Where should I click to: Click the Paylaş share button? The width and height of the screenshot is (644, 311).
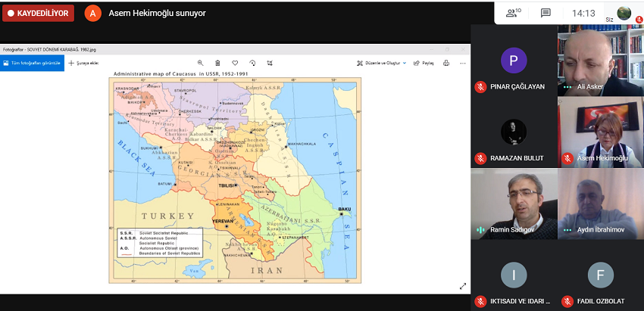[x=424, y=63]
